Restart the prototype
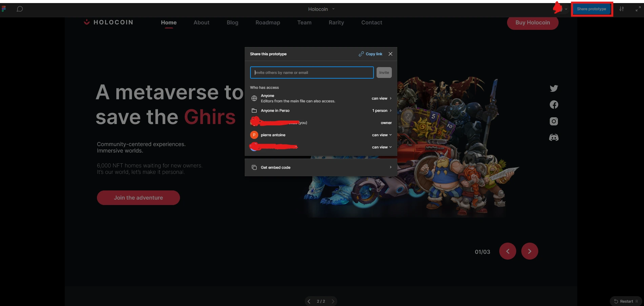The width and height of the screenshot is (644, 306). (x=626, y=301)
